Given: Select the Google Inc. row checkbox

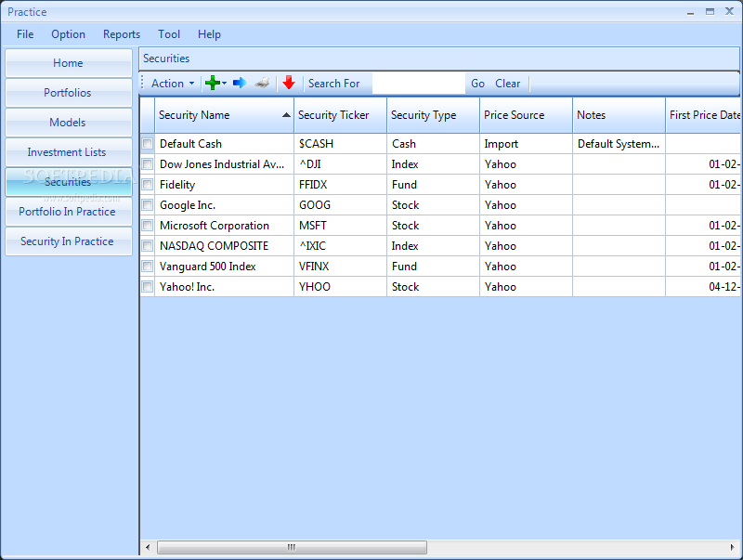Looking at the screenshot, I should (148, 204).
